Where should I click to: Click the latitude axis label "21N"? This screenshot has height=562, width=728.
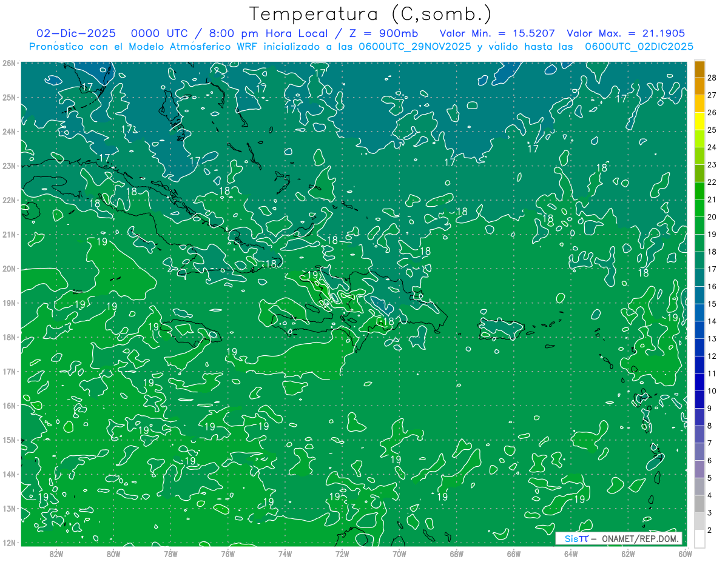point(9,235)
